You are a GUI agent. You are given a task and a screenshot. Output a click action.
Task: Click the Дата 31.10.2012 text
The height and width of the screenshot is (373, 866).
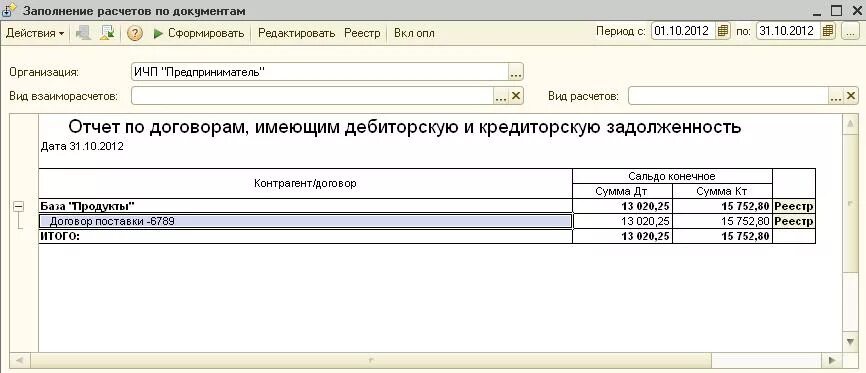[x=82, y=147]
